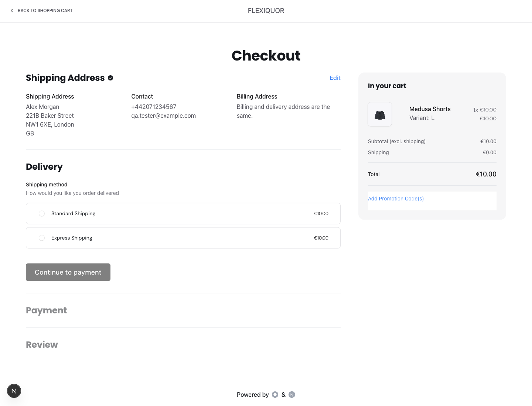Image resolution: width=532 pixels, height=406 pixels.
Task: Click the Standard Shipping price €10.00
Action: tap(321, 214)
